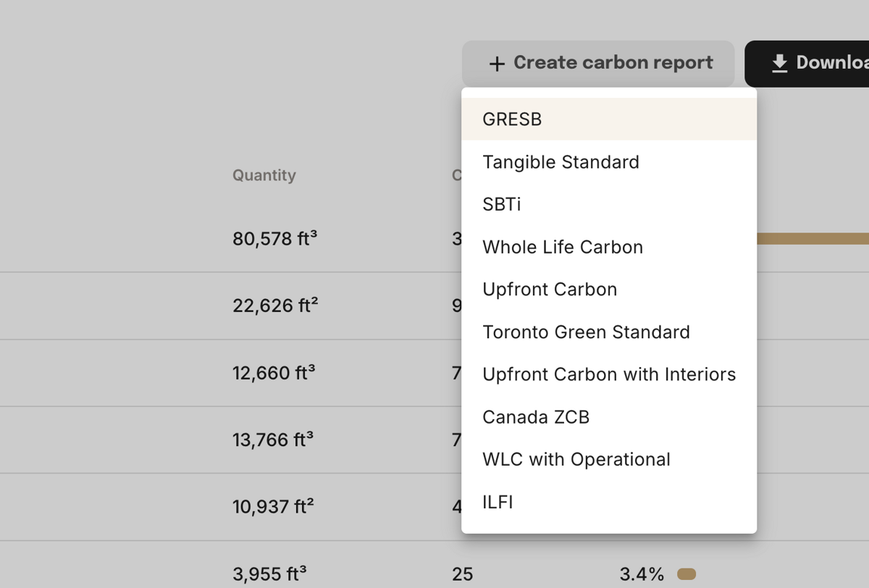Select Canada ZCB report option
The image size is (869, 588).
pyautogui.click(x=609, y=417)
